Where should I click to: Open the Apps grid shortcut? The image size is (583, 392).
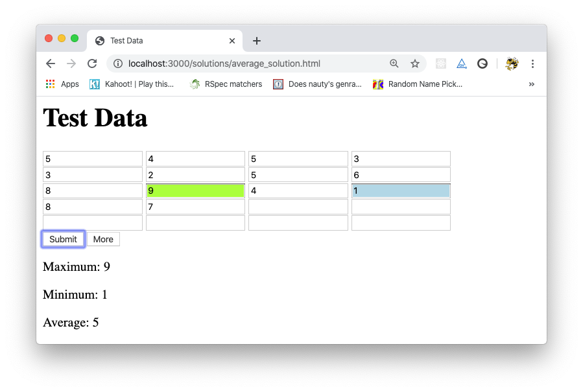pos(62,84)
